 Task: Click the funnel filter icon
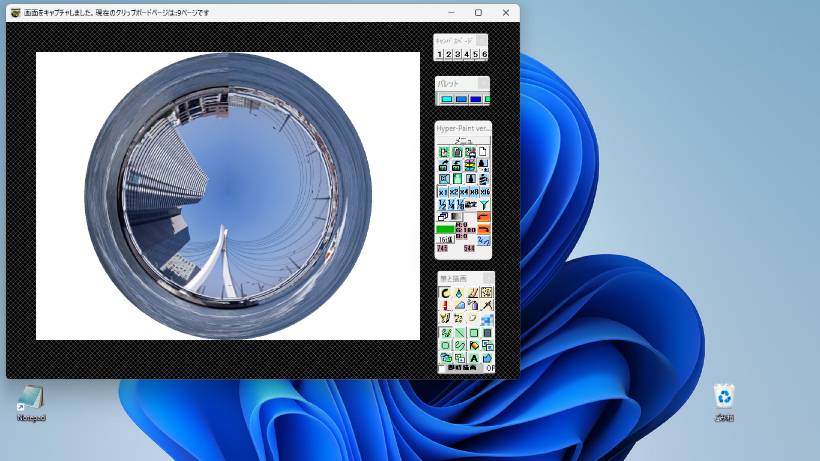pos(485,204)
